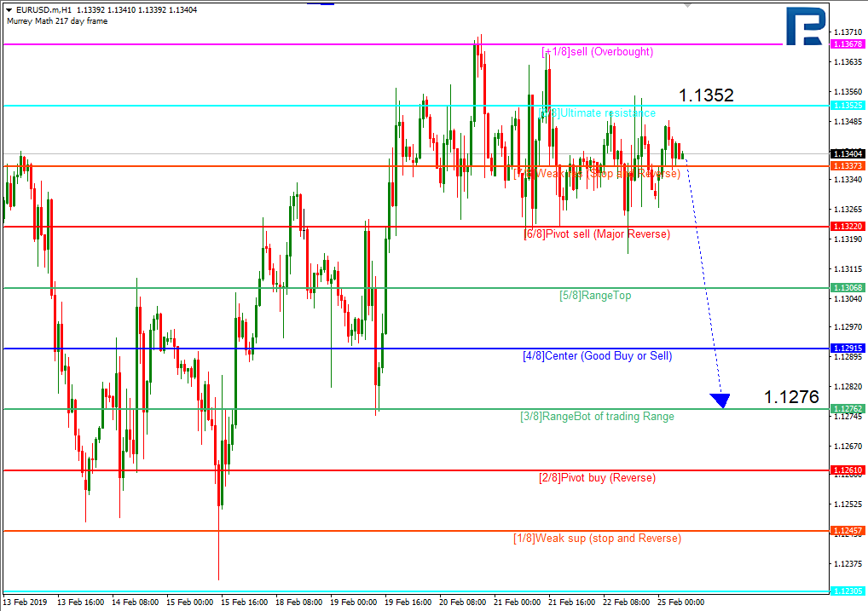Click the 1.13373 orange price tag
Screen dimensions: 868x611
point(848,166)
